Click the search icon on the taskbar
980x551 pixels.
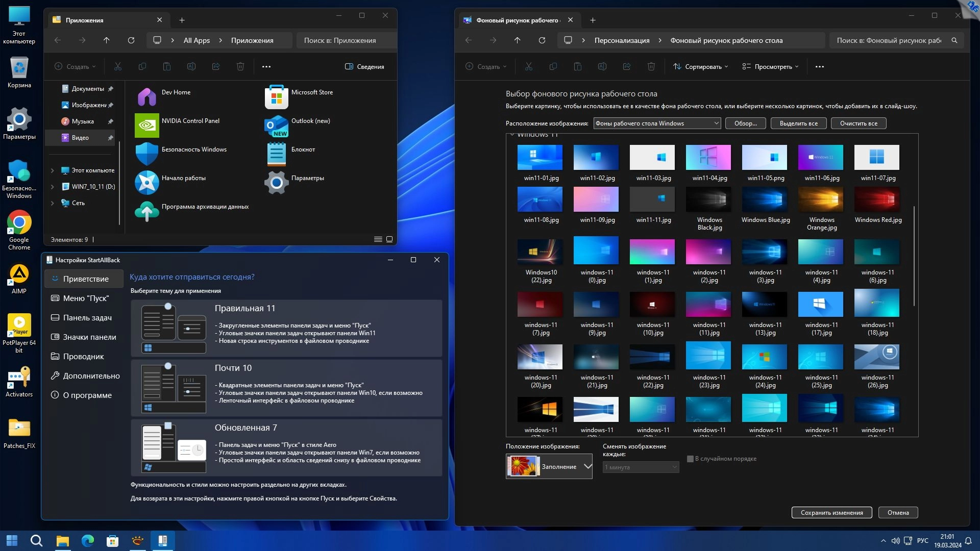pos(36,540)
